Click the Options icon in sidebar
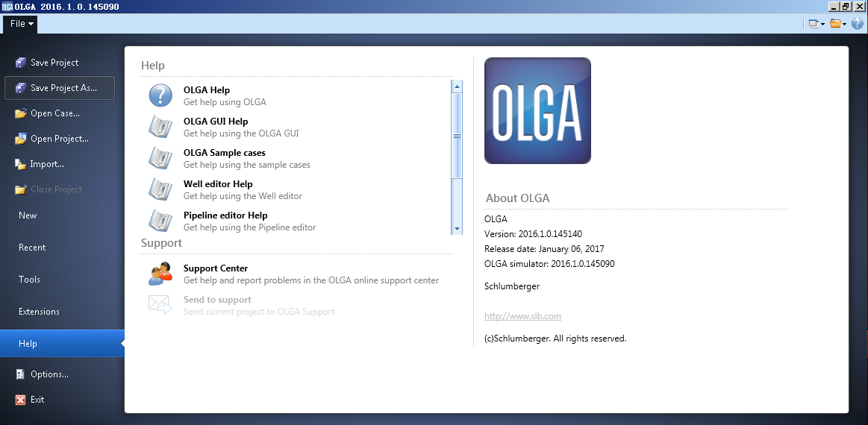The image size is (868, 425). tap(20, 374)
